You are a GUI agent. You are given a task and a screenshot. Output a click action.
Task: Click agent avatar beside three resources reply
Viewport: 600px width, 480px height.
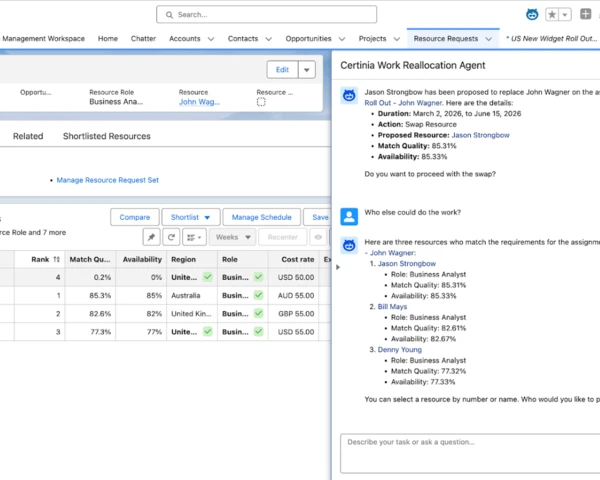[349, 245]
